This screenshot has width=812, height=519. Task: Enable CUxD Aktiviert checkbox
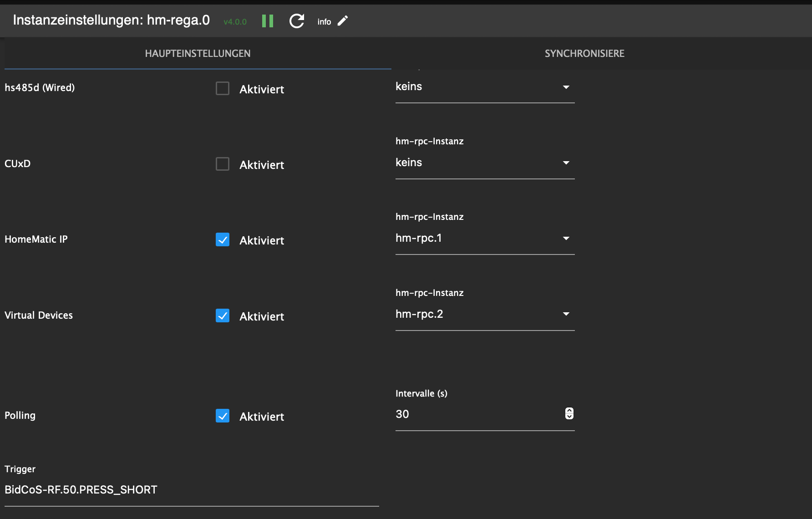click(223, 164)
